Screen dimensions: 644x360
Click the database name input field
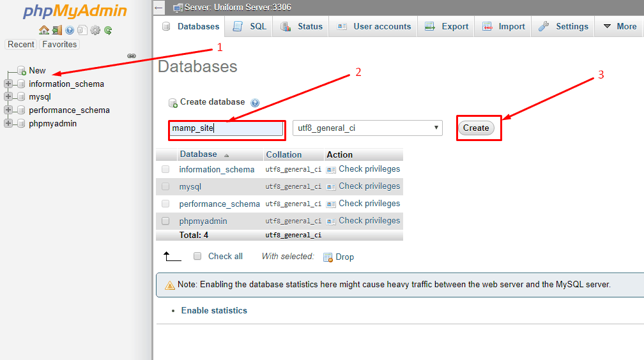(227, 128)
